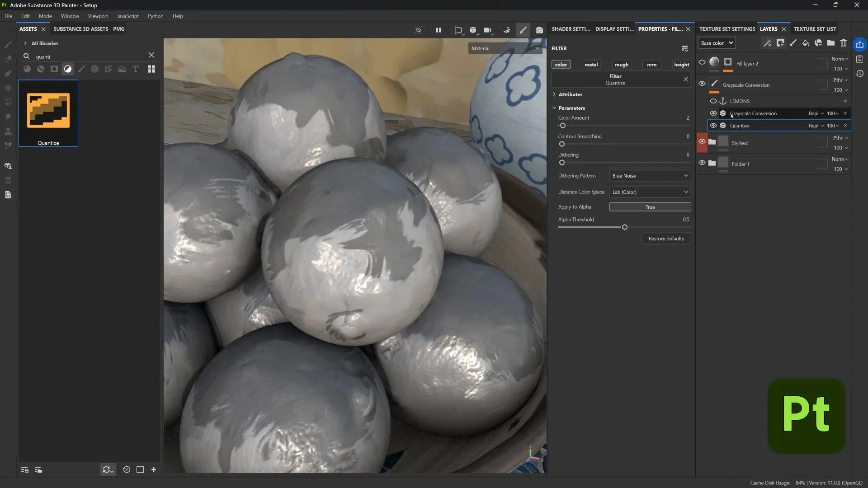Select the Material picker tool
Image resolution: width=868 pixels, height=488 pixels.
[8, 146]
